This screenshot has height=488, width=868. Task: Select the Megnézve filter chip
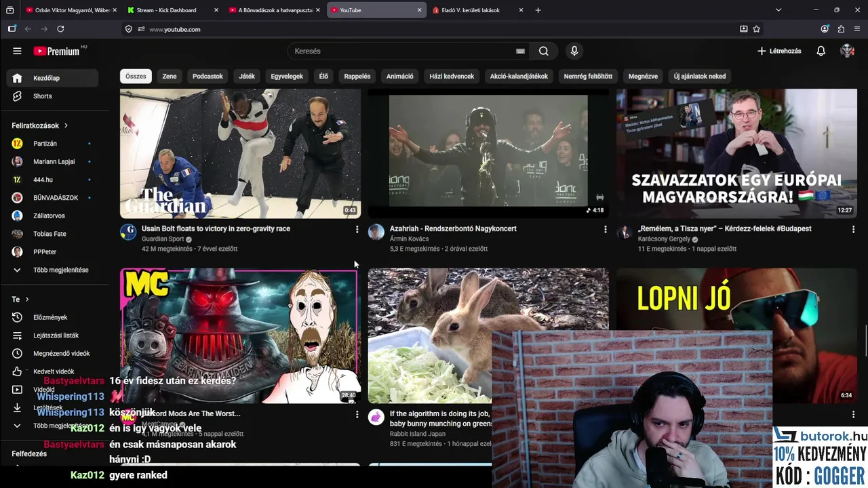click(x=643, y=76)
